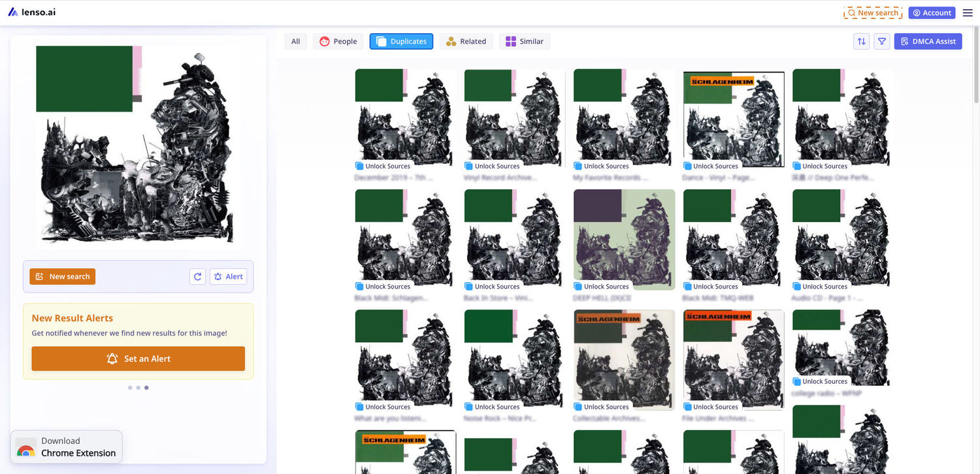This screenshot has height=474, width=980.
Task: Unlock Sources for File Under Archives result
Action: pos(711,407)
